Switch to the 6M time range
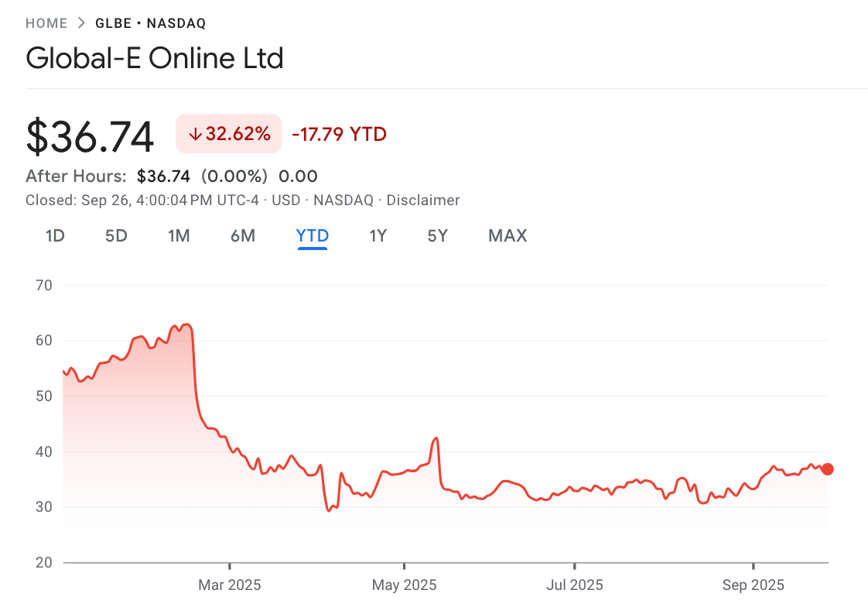Viewport: 868px width, 607px height. click(x=243, y=235)
